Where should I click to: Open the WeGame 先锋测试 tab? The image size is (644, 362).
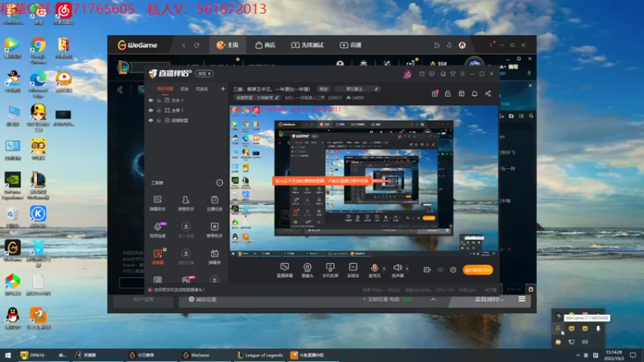pyautogui.click(x=308, y=45)
